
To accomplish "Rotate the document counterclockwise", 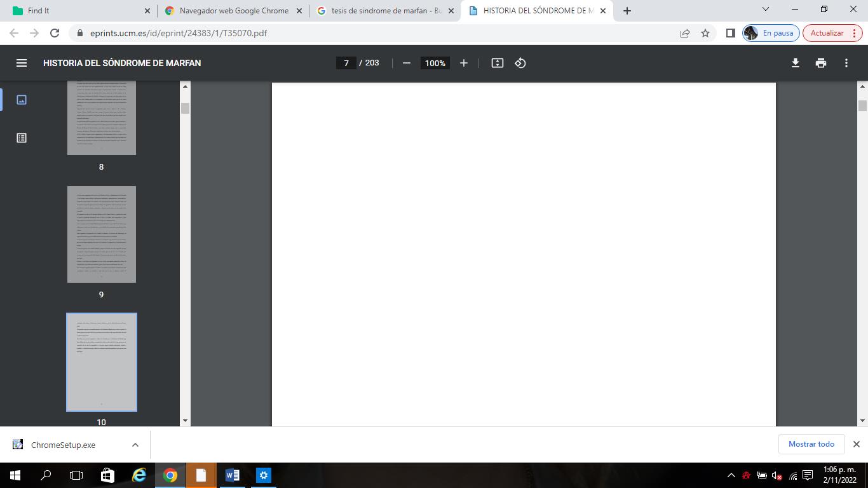I will (520, 63).
